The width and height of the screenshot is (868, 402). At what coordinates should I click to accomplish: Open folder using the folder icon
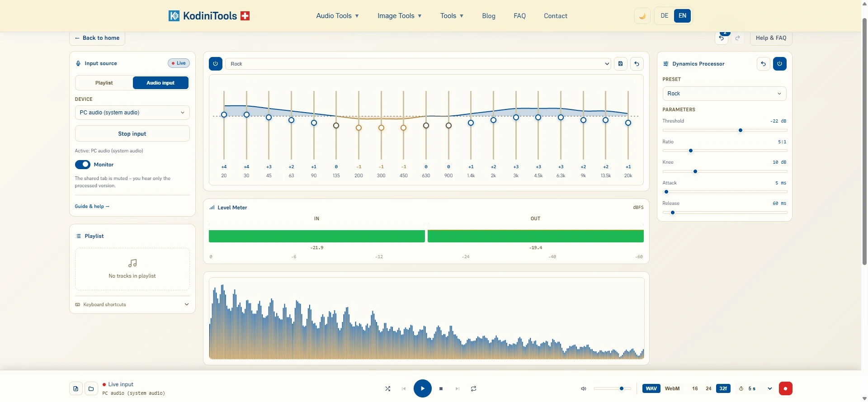91,388
